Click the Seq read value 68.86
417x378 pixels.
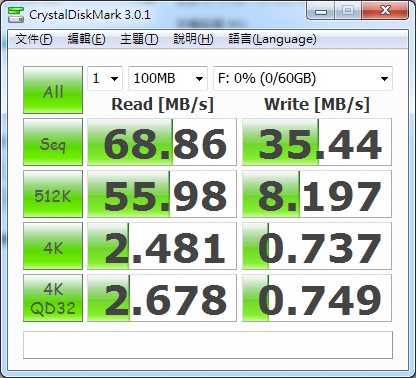click(x=162, y=142)
